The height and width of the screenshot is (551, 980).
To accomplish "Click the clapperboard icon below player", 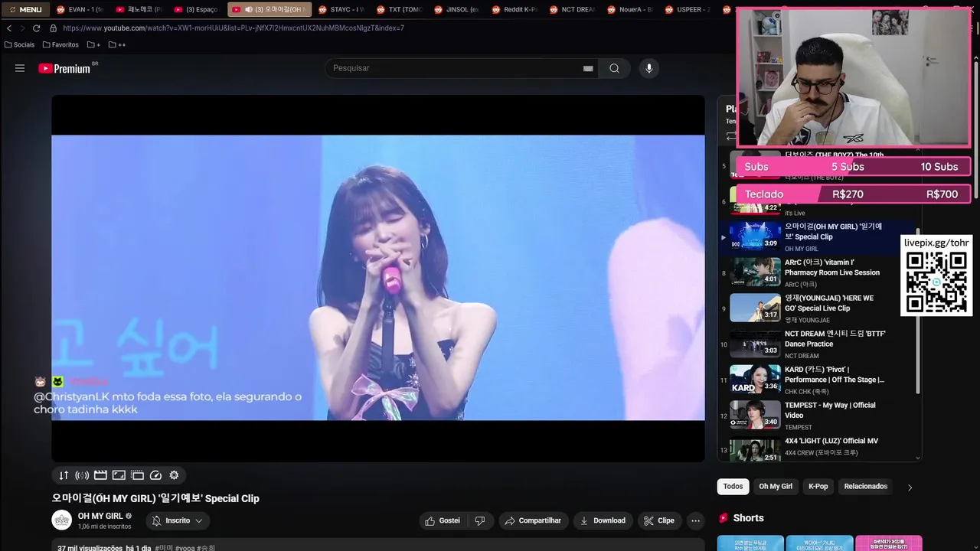I will pyautogui.click(x=100, y=475).
